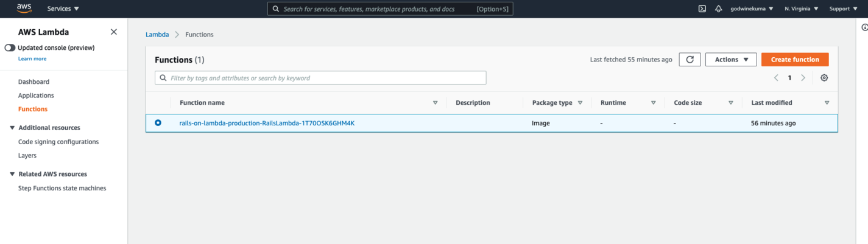The width and height of the screenshot is (868, 244).
Task: Open the Services dropdown
Action: pos(63,9)
